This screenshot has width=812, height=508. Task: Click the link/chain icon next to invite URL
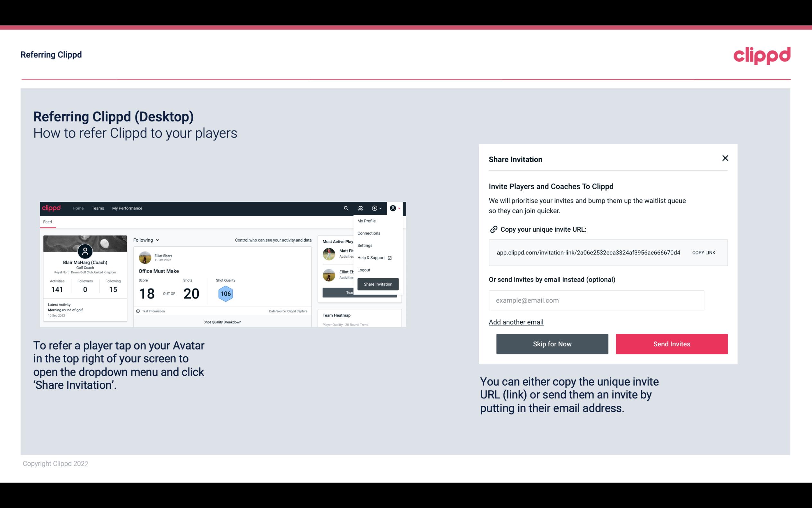point(493,229)
